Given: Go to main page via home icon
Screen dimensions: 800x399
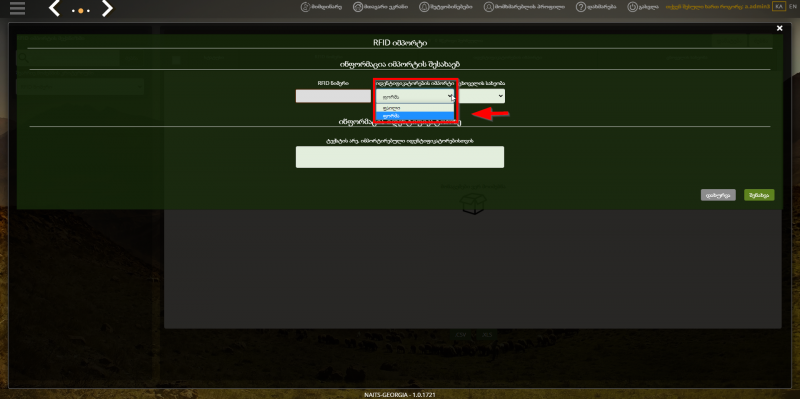Looking at the screenshot, I should coord(380,7).
